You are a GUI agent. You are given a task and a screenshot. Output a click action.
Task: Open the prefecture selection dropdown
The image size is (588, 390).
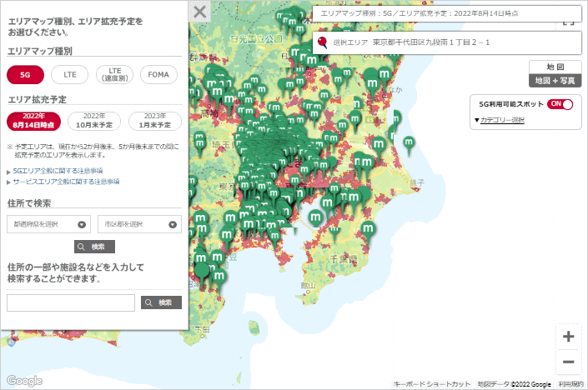coord(48,223)
